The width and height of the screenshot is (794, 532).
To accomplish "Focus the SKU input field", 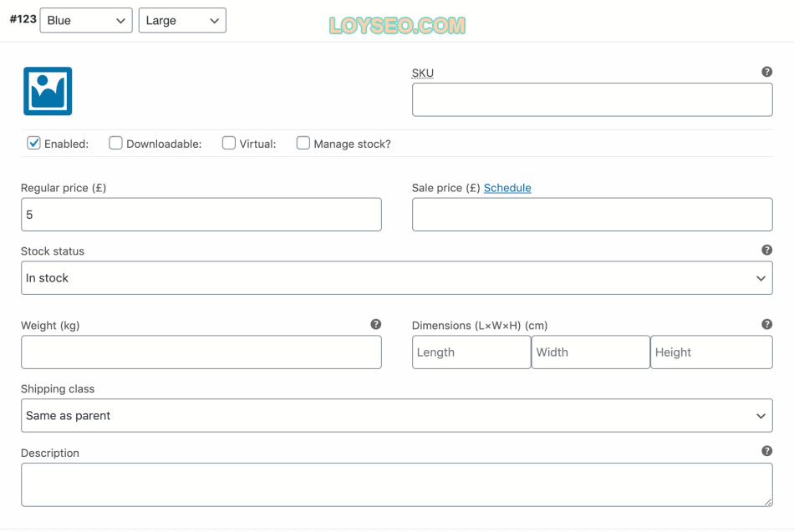I will click(x=592, y=99).
